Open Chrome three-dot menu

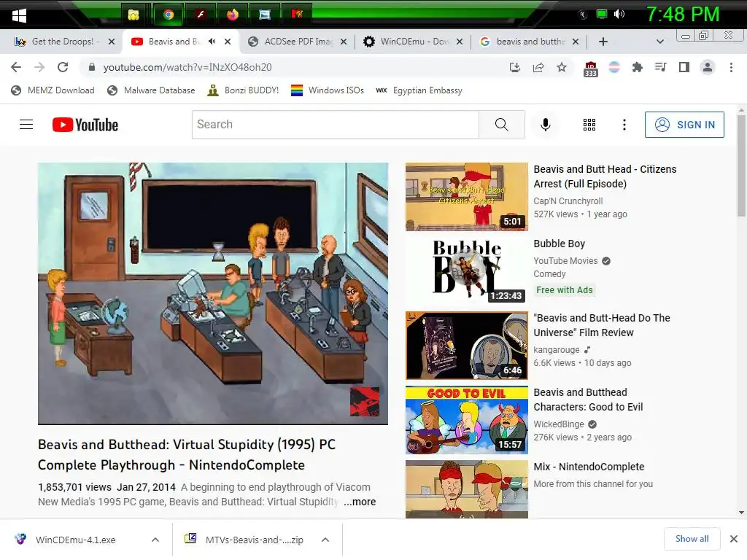[x=731, y=67]
